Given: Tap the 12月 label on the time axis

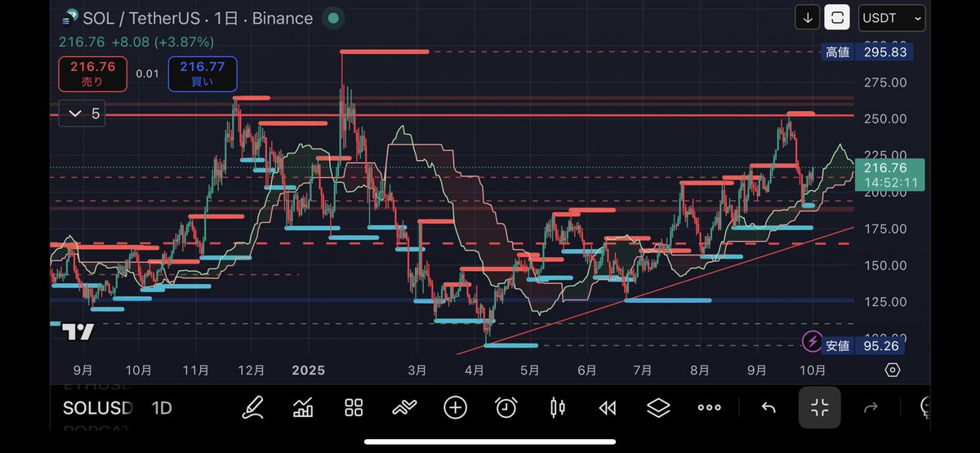Looking at the screenshot, I should coord(252,370).
